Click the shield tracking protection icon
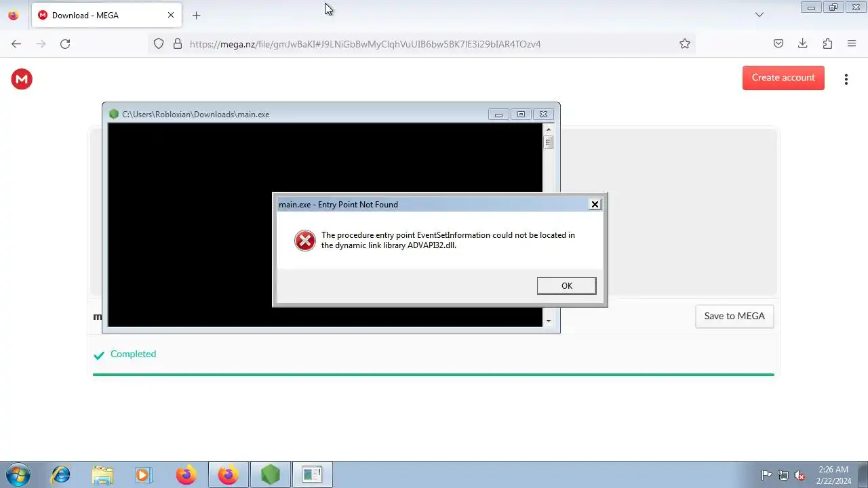 pyautogui.click(x=159, y=44)
